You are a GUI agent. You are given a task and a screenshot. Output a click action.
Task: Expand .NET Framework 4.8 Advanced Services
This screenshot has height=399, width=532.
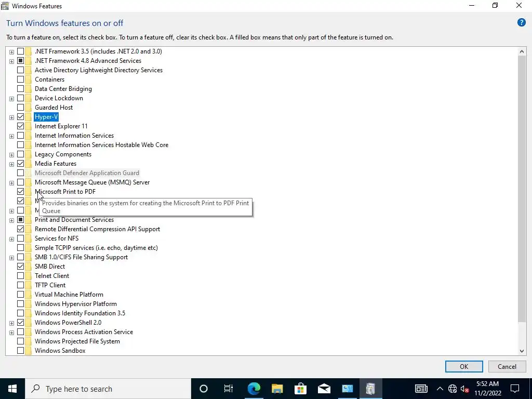tap(11, 61)
